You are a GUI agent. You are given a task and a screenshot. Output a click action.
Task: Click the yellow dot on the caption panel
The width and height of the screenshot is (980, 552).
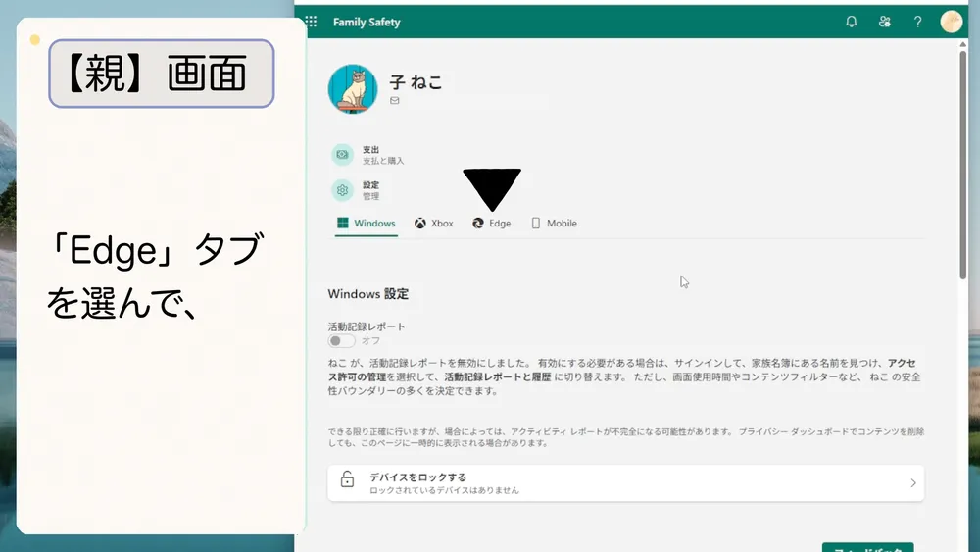point(35,40)
